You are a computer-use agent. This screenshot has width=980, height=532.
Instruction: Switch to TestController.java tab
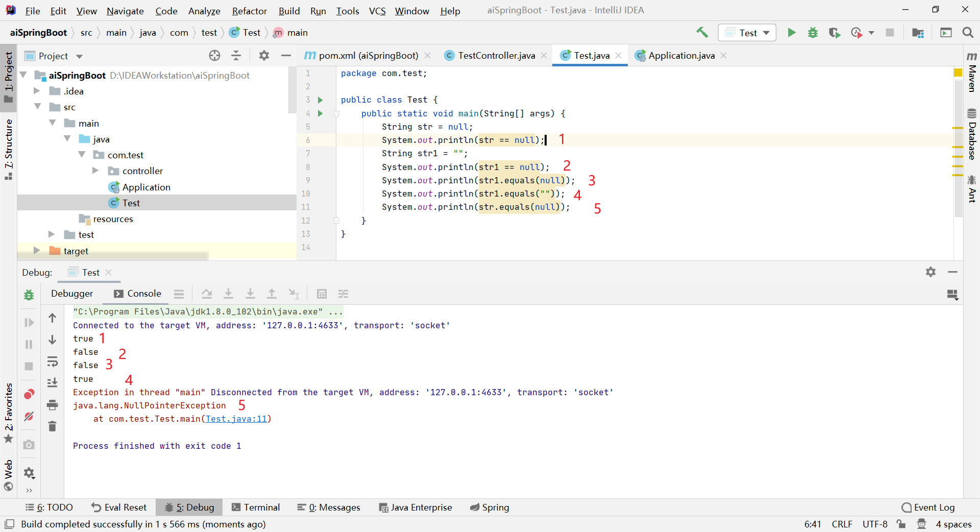496,56
